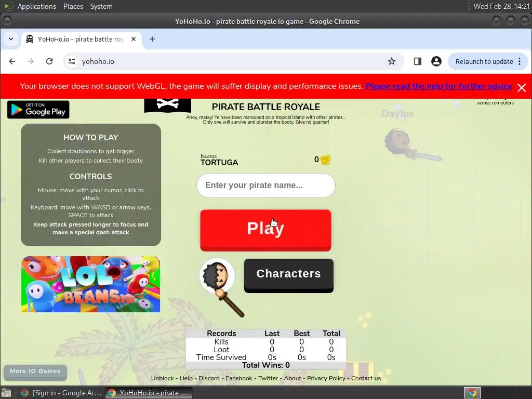This screenshot has width=532, height=399.
Task: Click the clock showing Wed Feb 28
Action: (x=501, y=6)
